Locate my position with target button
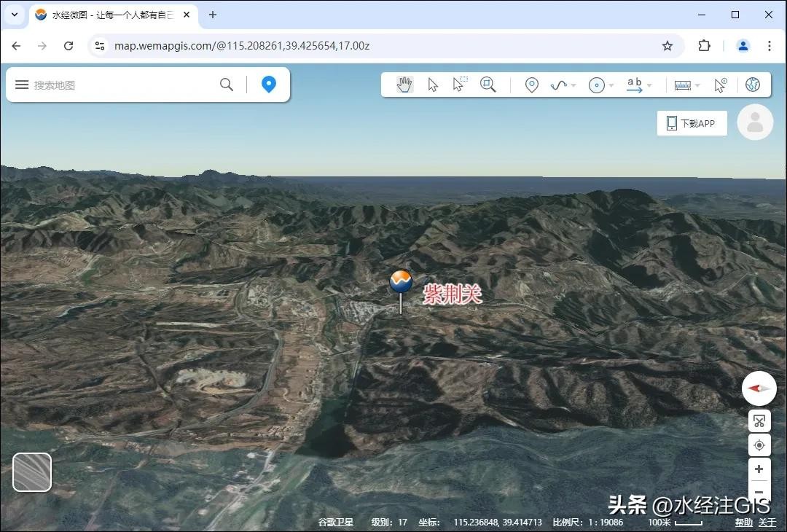The image size is (787, 532). [x=759, y=445]
